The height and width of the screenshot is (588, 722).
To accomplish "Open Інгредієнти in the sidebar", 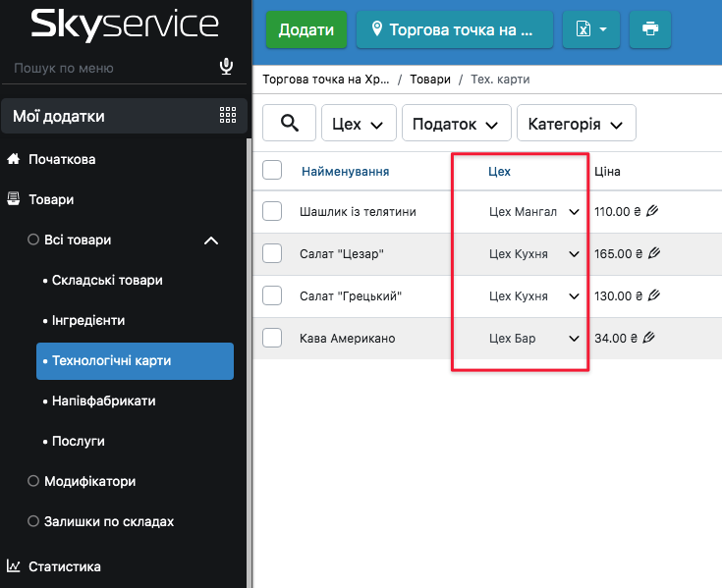I will [87, 320].
